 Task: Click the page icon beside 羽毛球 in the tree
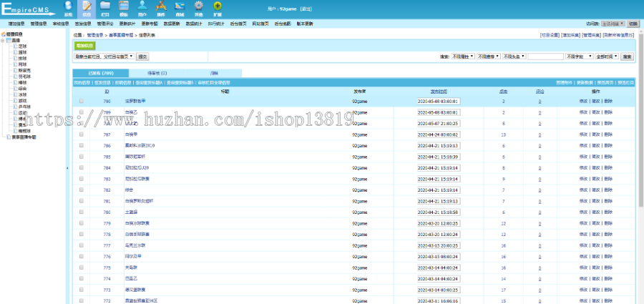pos(16,77)
